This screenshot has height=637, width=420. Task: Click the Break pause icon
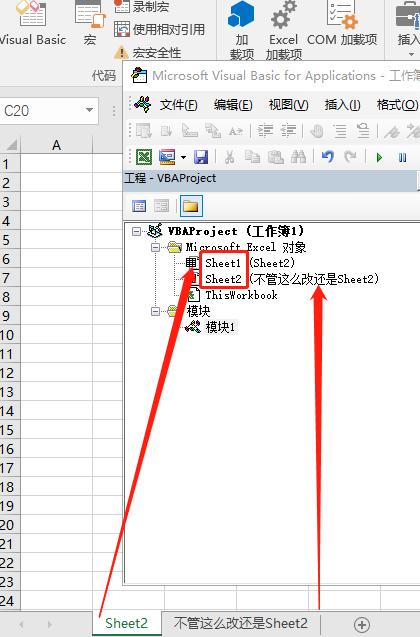403,157
